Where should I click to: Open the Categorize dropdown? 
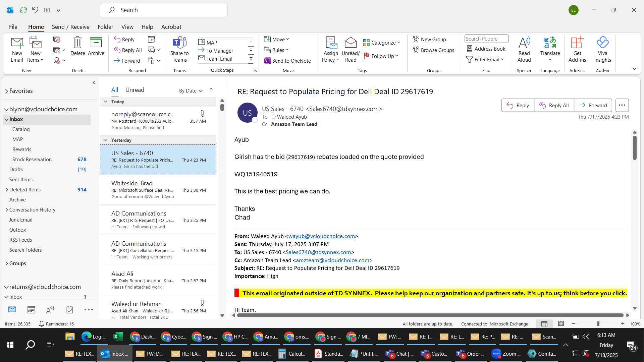(x=382, y=43)
